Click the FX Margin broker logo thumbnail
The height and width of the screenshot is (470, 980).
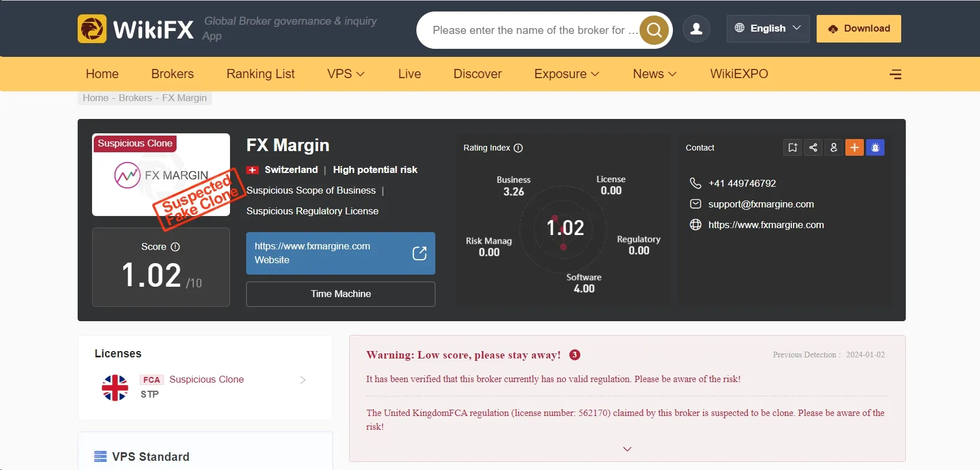click(161, 175)
